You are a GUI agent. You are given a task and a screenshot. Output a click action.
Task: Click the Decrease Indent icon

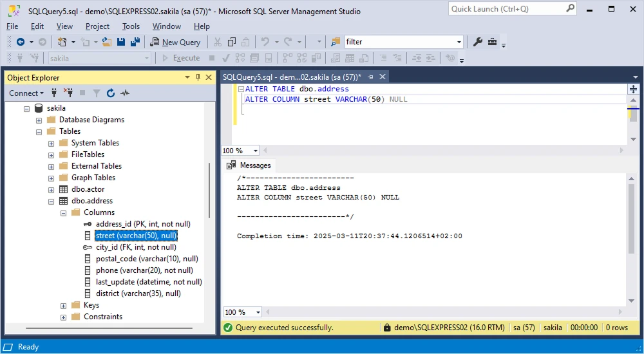[417, 58]
